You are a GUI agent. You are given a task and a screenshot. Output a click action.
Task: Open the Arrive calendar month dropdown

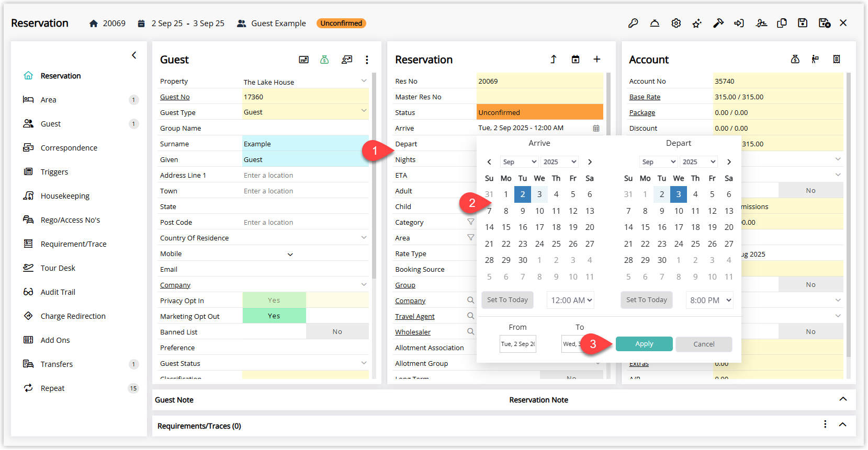520,162
